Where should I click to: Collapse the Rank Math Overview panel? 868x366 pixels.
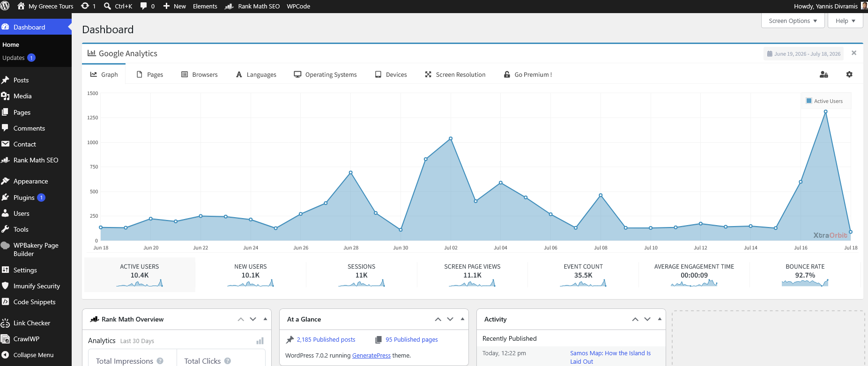(x=265, y=319)
